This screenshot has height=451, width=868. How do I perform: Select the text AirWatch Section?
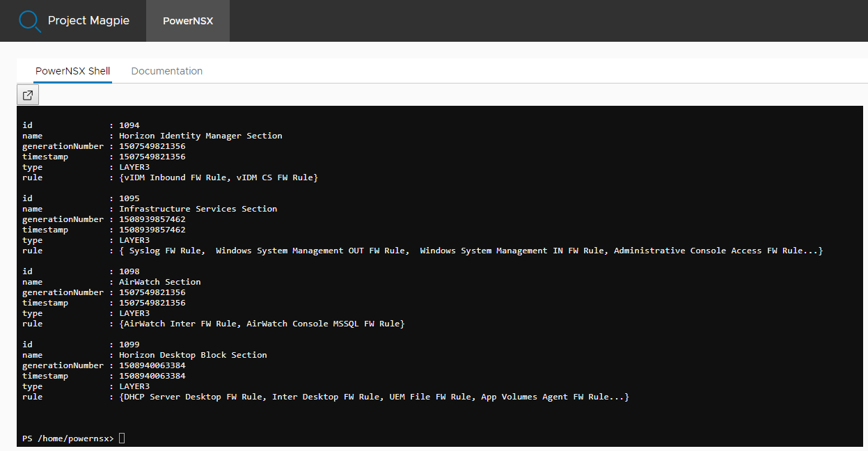(160, 282)
